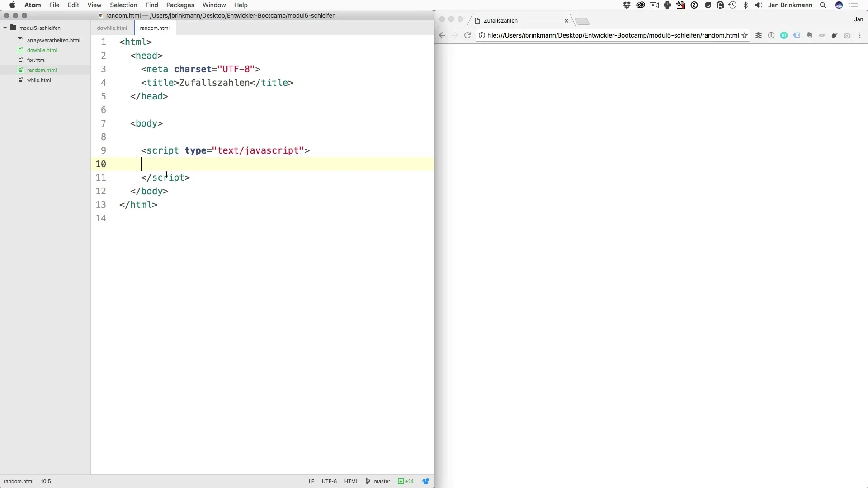Screen dimensions: 868x488
Task: Open dowhile.html from the file tree
Action: point(42,50)
